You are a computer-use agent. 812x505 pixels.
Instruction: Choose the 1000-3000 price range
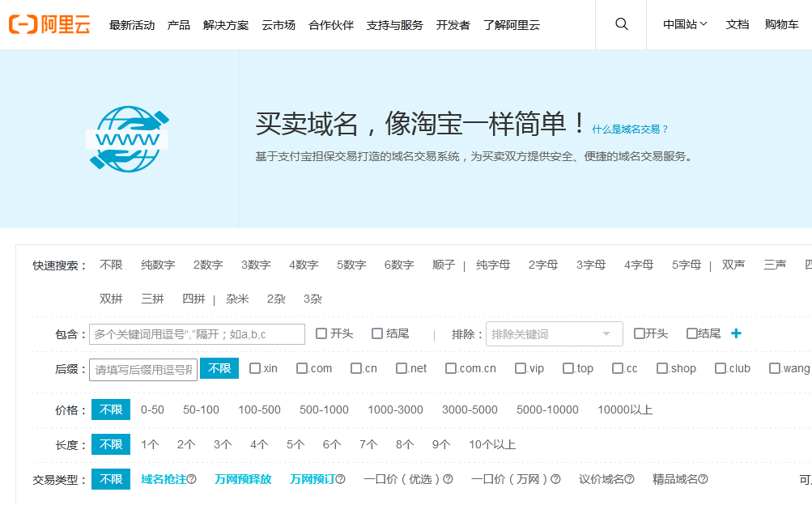(x=395, y=410)
